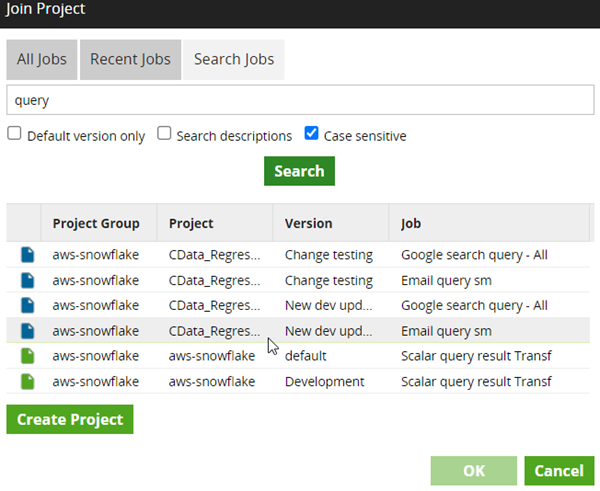Click 'Change testing' in Google search query row
Screen dimensions: 600x491
(x=329, y=255)
